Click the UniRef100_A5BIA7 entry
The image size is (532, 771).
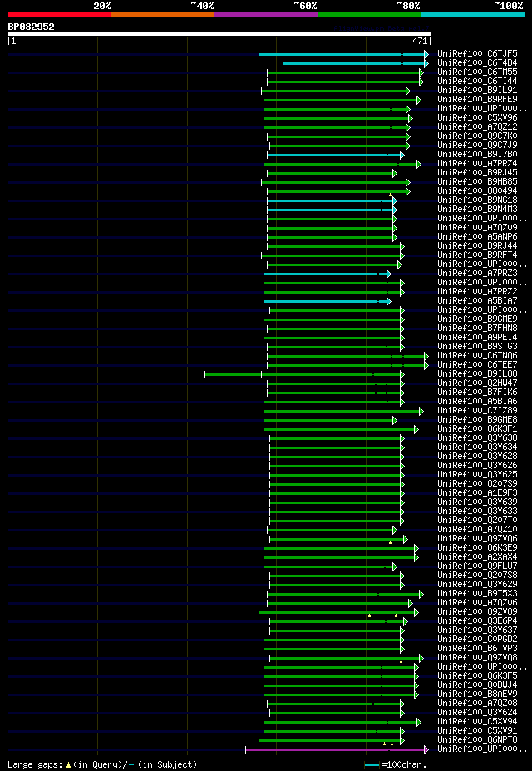click(477, 301)
